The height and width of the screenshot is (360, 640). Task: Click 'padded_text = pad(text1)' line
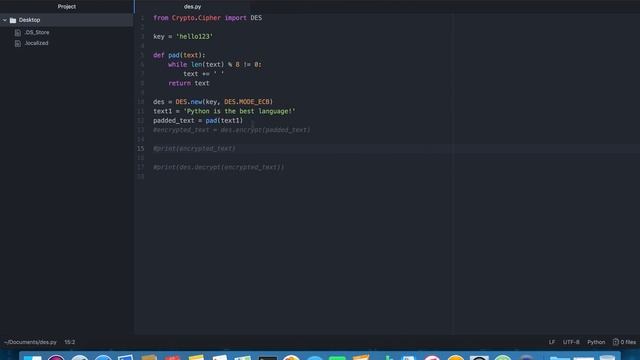[198, 120]
